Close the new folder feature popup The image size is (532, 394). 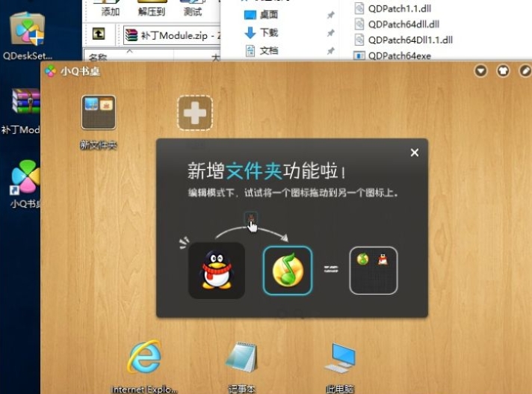tap(414, 153)
